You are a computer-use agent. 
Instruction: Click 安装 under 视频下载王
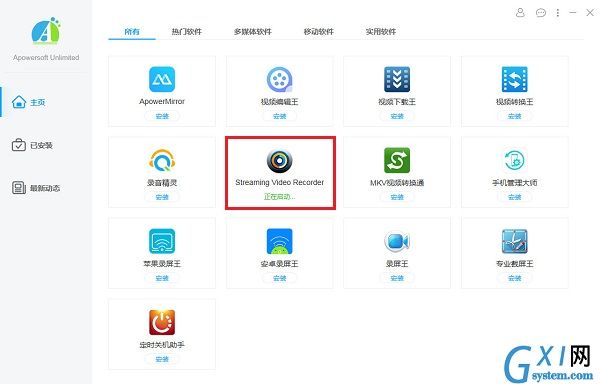(397, 116)
